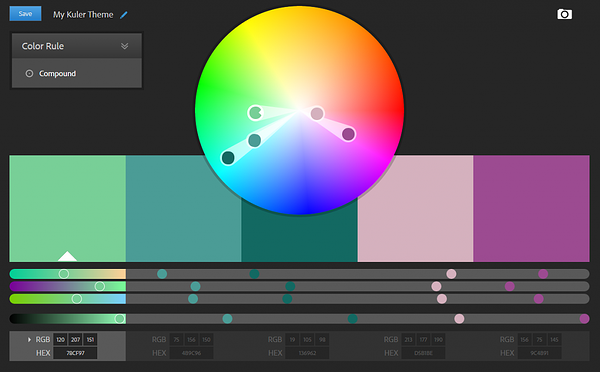The height and width of the screenshot is (372, 600).
Task: Select the pale pink marker on color wheel
Action: [317, 114]
